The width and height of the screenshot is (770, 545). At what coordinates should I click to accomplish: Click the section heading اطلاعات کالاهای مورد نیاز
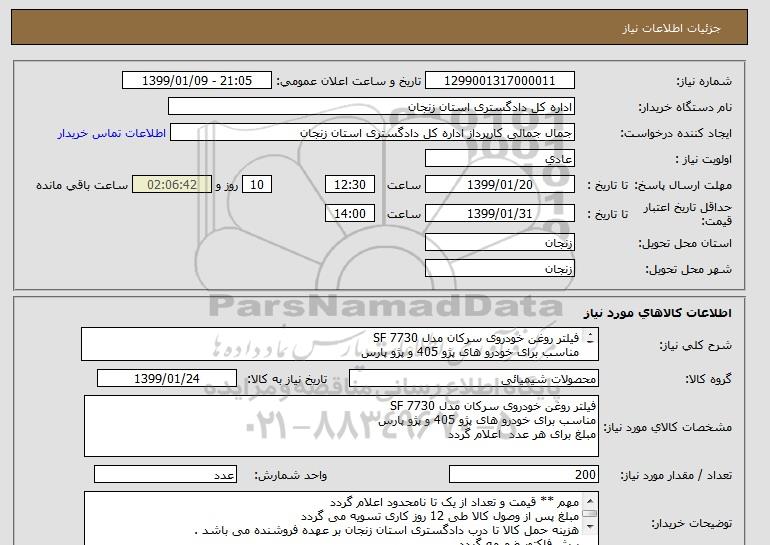coord(658,313)
